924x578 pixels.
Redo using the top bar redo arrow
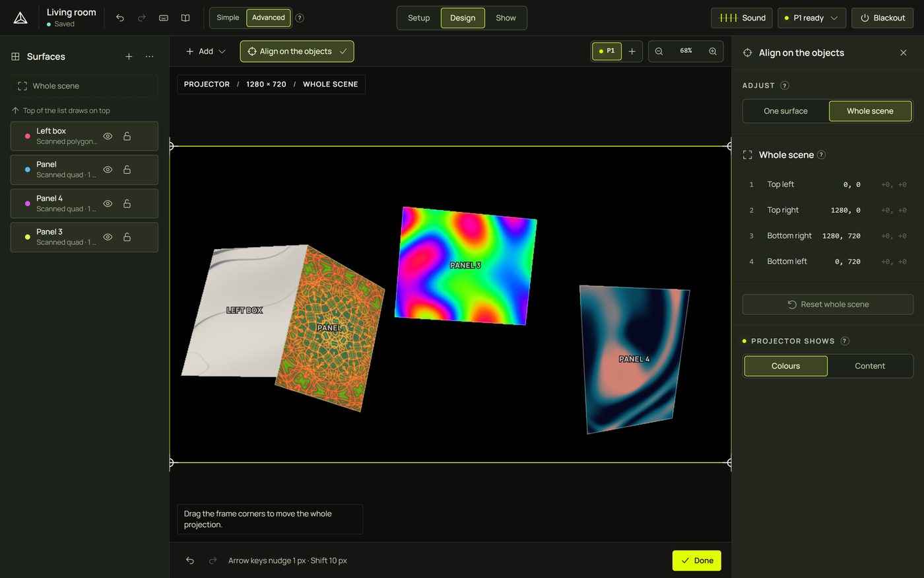[142, 18]
